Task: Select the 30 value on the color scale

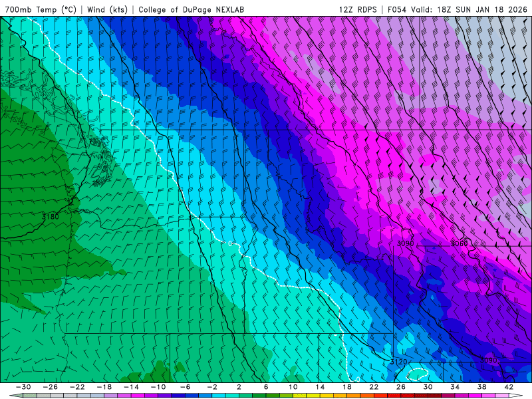Action: (428, 387)
